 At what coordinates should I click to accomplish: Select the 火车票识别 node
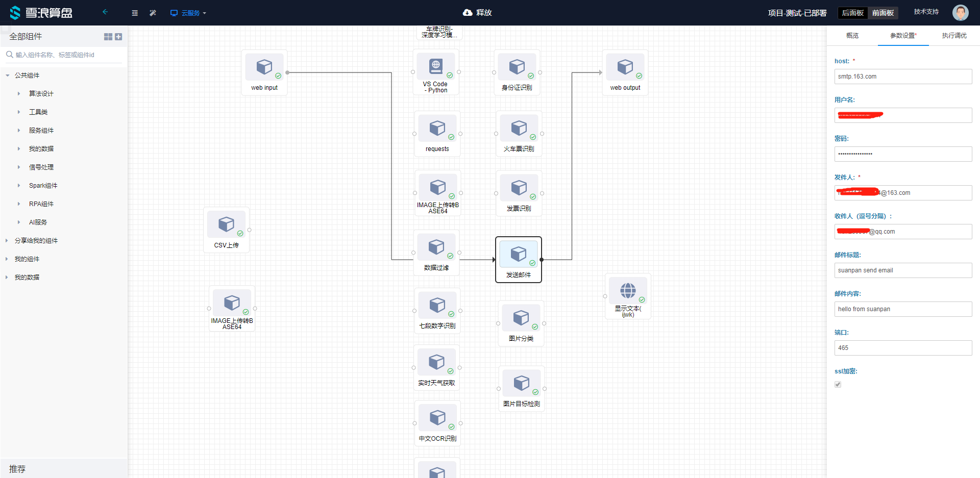519,134
